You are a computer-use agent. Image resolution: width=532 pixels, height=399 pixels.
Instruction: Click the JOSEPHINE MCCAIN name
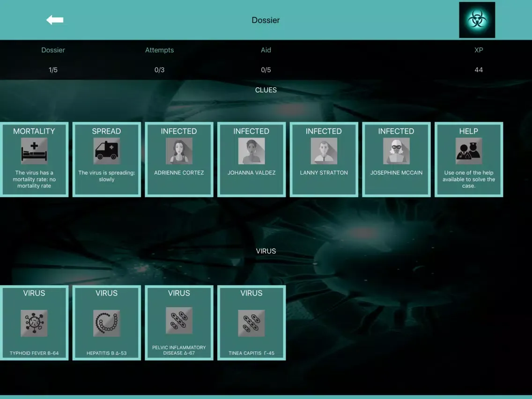pos(396,173)
